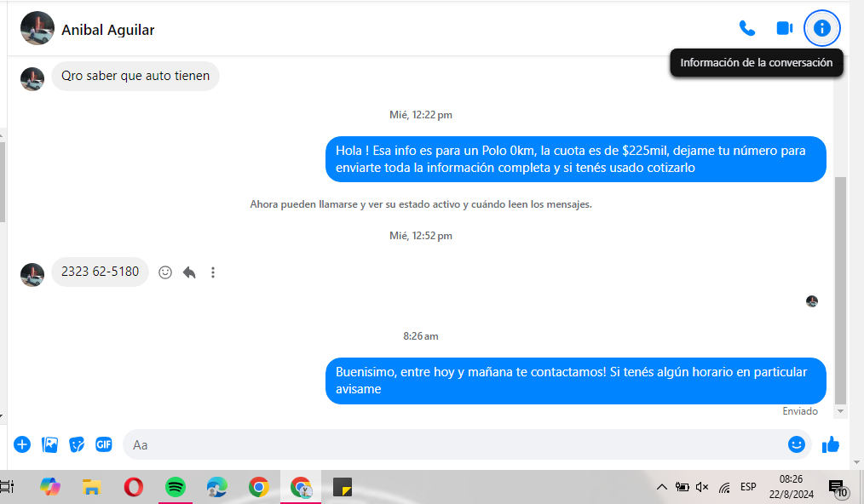
Task: Open the GIF picker
Action: pyautogui.click(x=104, y=444)
